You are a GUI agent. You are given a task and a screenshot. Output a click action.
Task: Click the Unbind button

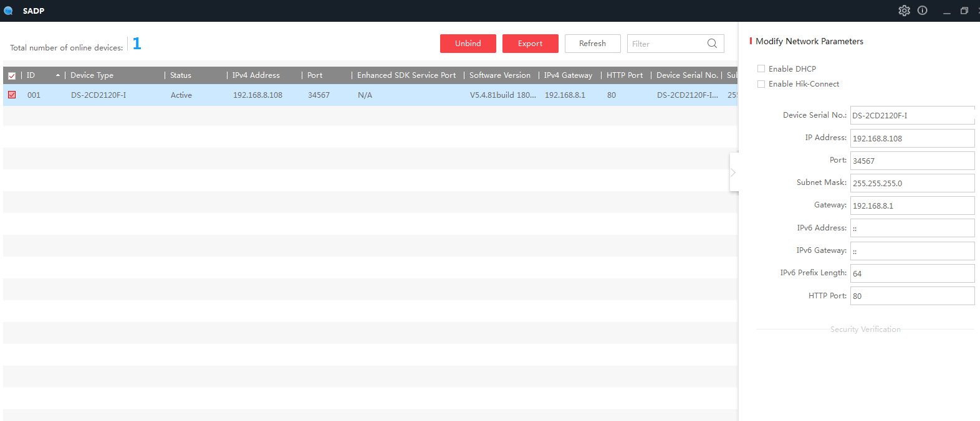tap(468, 44)
